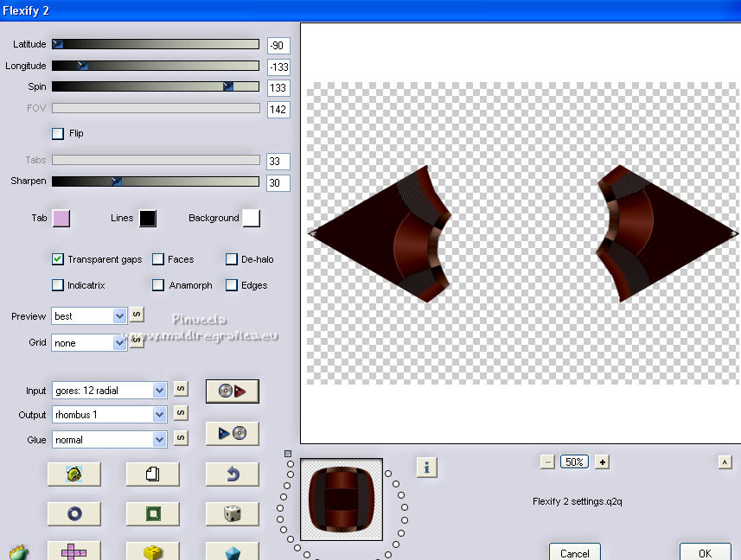The image size is (741, 560).
Task: Click the OK button
Action: tap(705, 552)
